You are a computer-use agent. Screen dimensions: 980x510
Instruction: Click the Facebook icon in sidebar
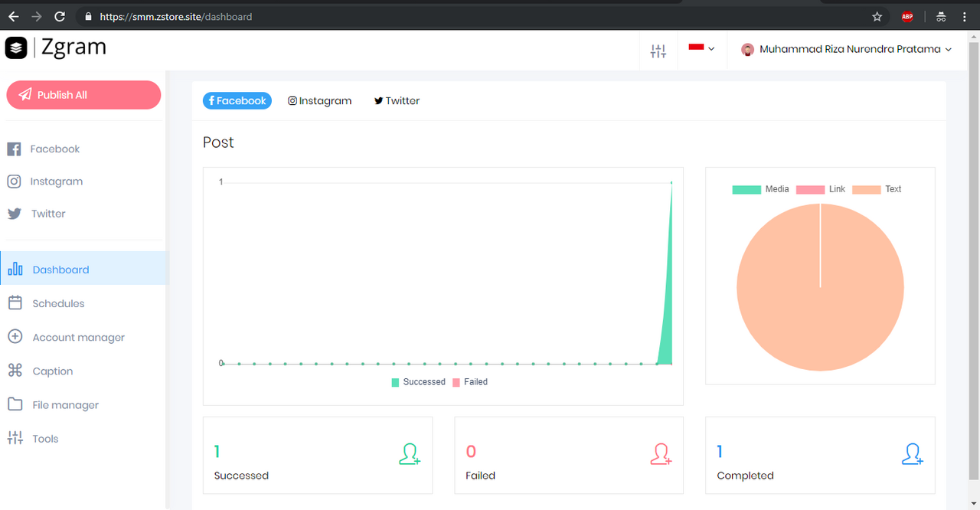14,149
